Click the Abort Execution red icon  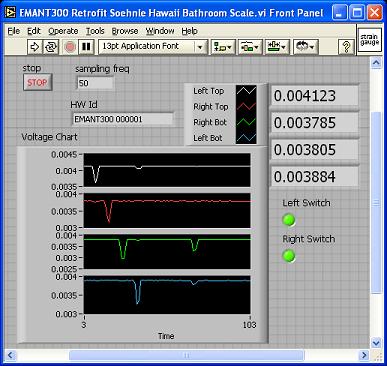pos(70,47)
